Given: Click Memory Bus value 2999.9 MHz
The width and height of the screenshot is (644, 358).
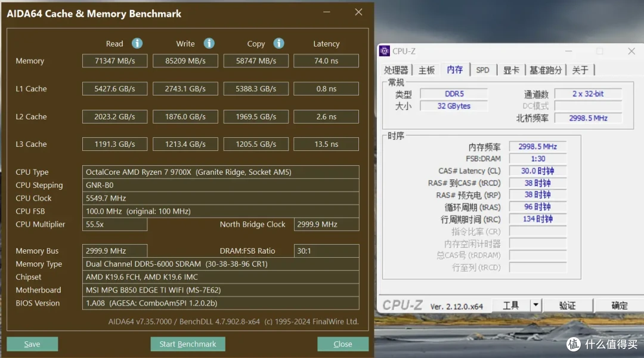Looking at the screenshot, I should coord(114,251).
